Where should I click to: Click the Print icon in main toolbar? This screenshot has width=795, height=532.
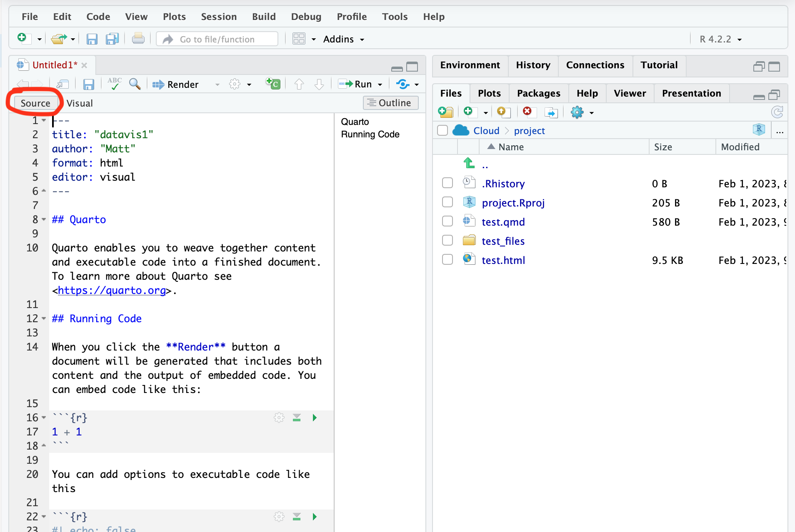138,39
